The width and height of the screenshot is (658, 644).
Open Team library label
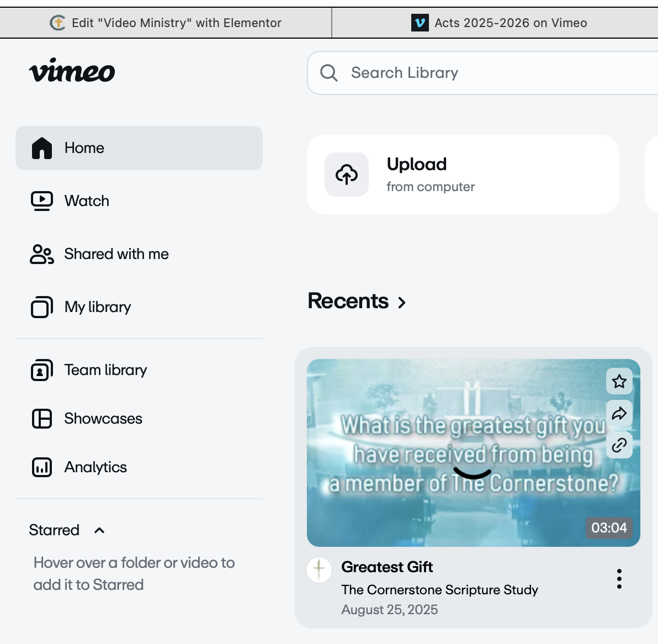click(x=105, y=370)
